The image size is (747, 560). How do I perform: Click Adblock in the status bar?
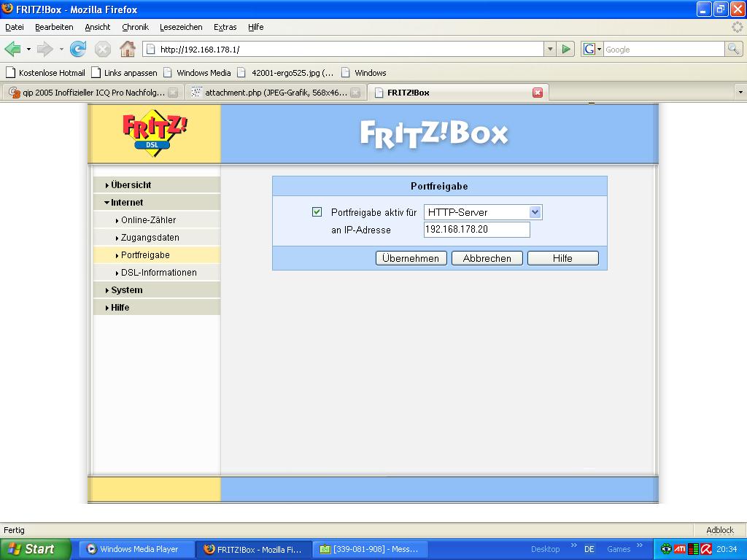[720, 530]
